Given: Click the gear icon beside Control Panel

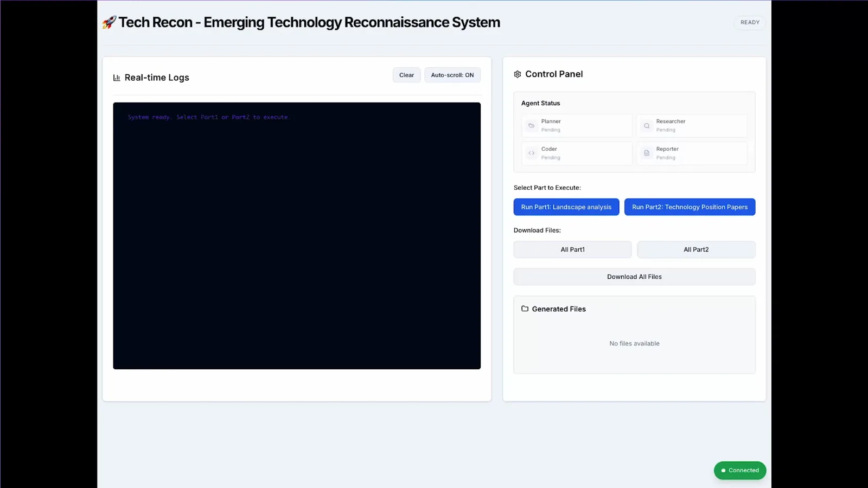Looking at the screenshot, I should [518, 74].
